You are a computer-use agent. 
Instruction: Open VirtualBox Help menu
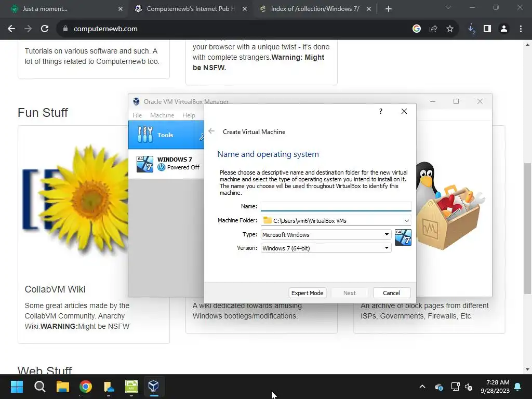coord(189,115)
